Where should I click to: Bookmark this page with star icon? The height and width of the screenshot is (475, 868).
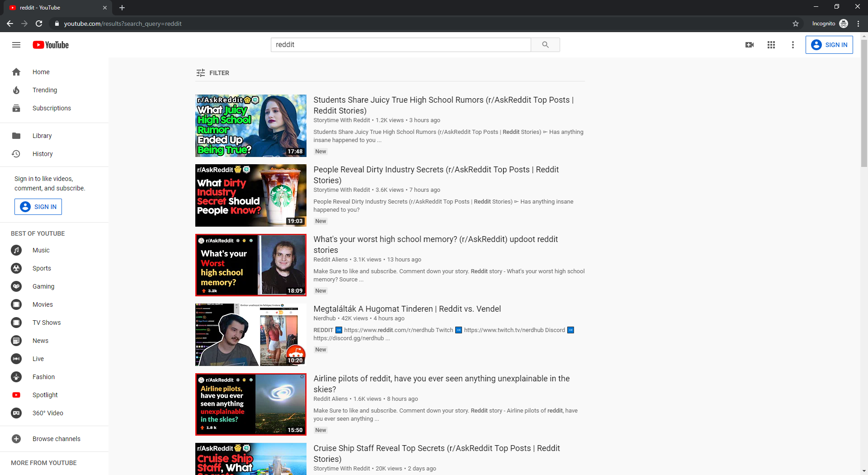tap(796, 24)
